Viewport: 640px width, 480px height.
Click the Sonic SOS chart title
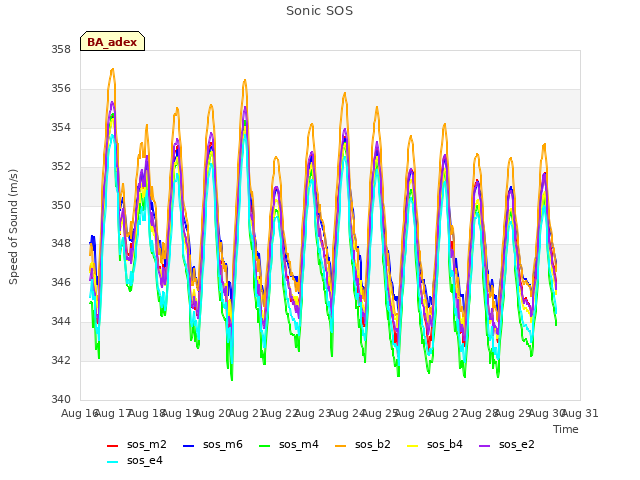[x=319, y=11]
